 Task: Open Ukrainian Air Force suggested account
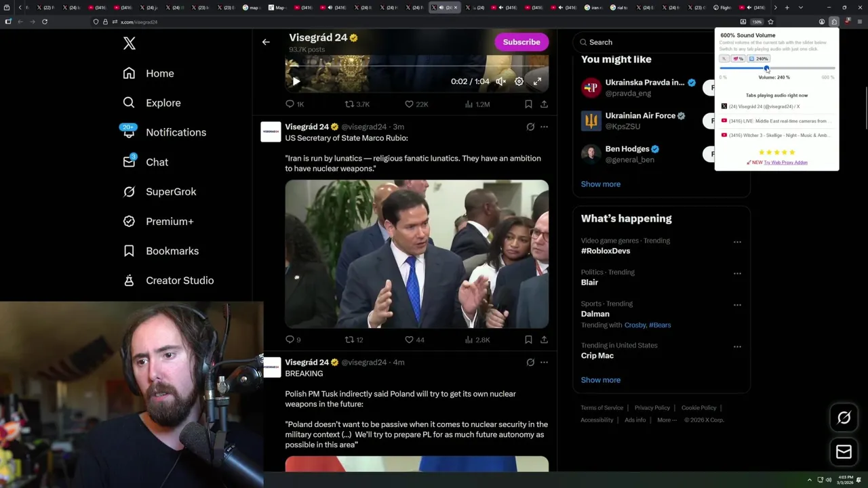point(633,121)
